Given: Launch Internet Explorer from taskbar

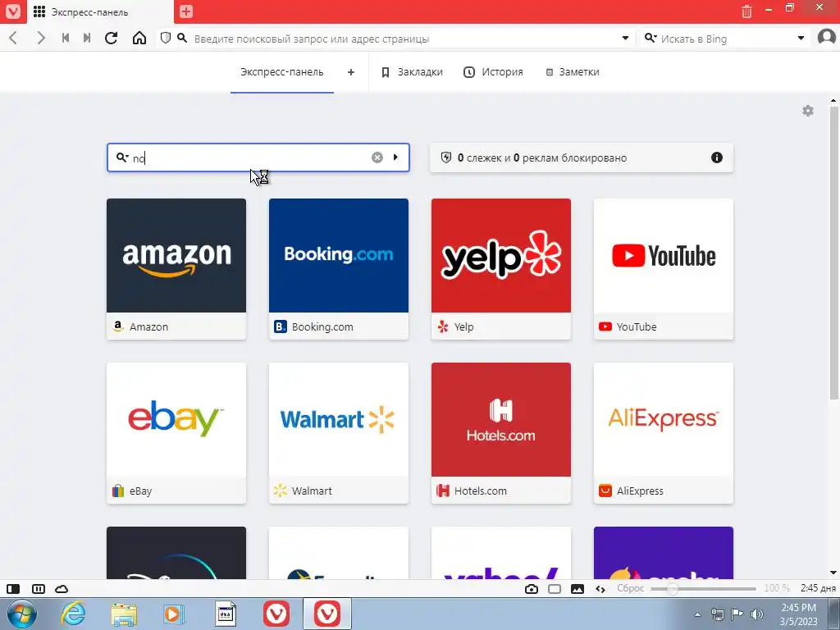Looking at the screenshot, I should 73,614.
